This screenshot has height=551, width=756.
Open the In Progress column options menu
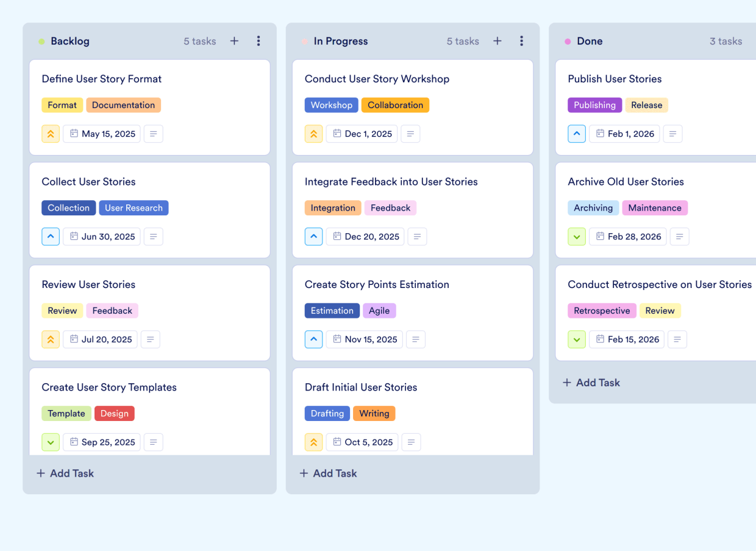[521, 41]
